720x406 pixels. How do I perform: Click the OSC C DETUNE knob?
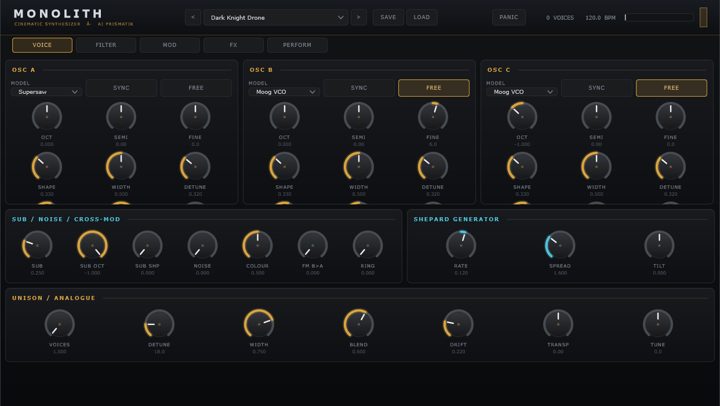(670, 167)
